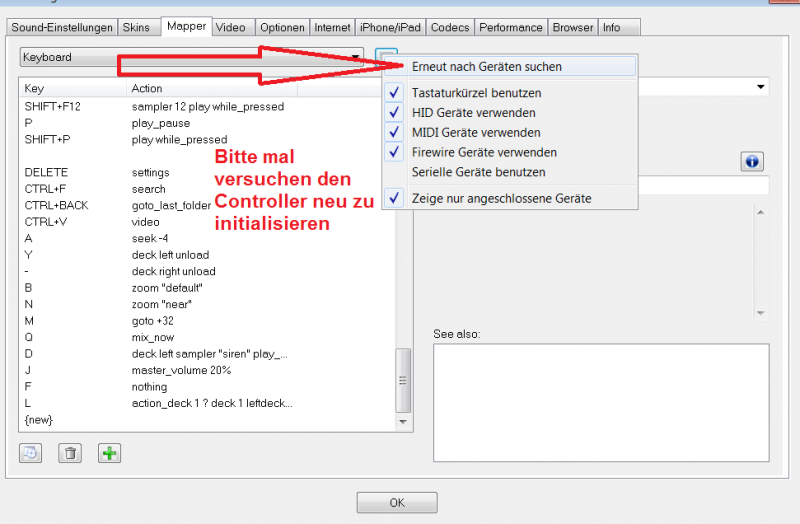Switch to the Sound-Einstellungen tab
This screenshot has height=524, width=800.
(62, 28)
